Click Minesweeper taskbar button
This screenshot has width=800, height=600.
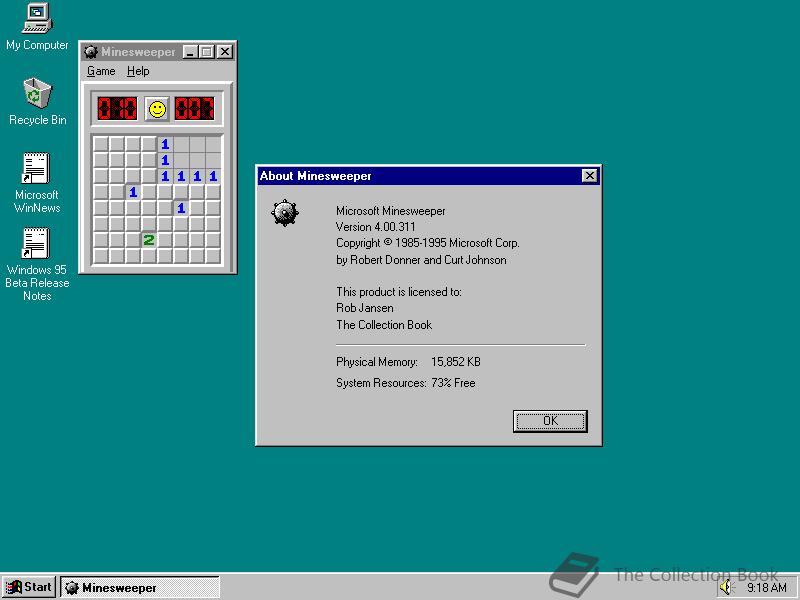(140, 587)
